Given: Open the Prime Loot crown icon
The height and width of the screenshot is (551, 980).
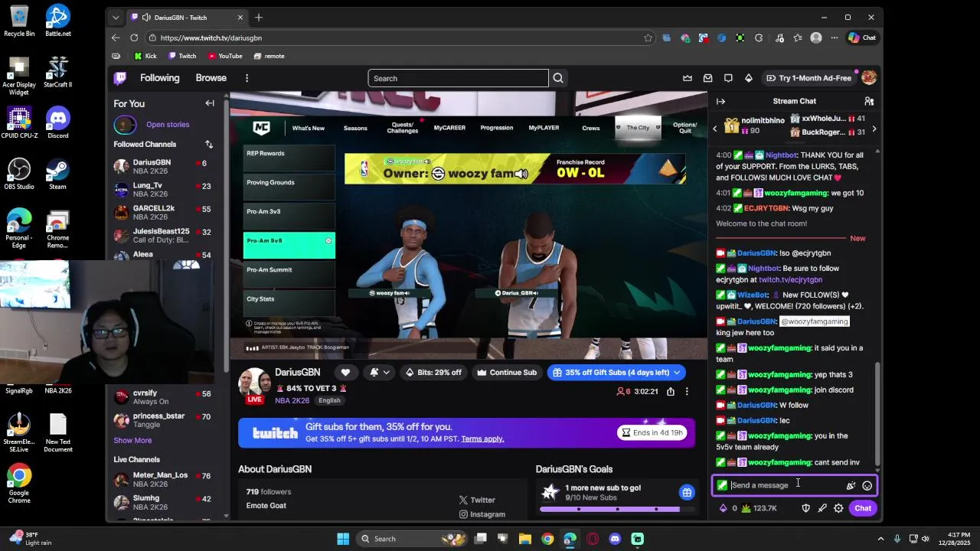Looking at the screenshot, I should tap(688, 78).
